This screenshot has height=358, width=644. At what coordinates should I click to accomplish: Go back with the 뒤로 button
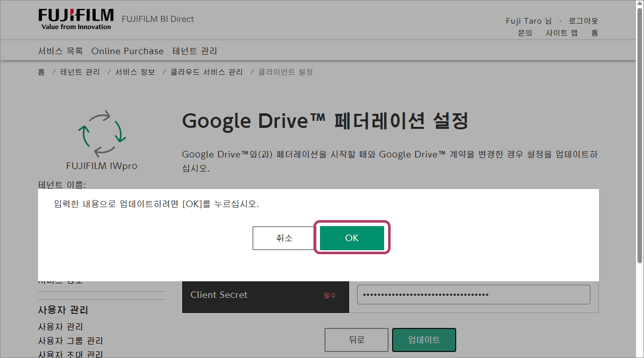point(357,340)
